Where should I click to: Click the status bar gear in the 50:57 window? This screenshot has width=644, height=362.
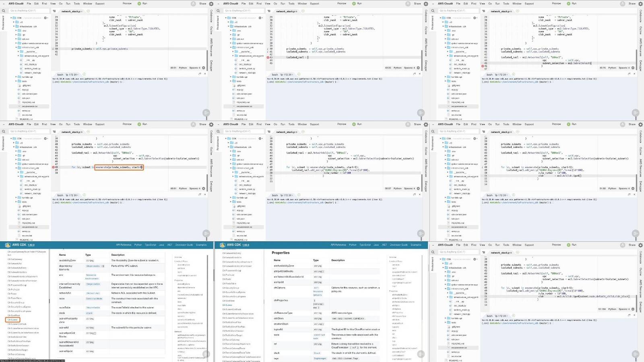point(418,188)
